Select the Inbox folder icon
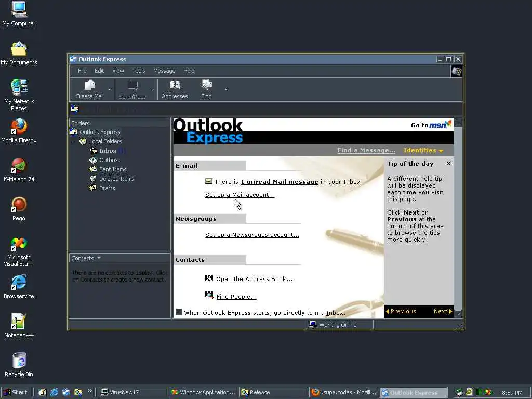This screenshot has height=399, width=532. (94, 151)
